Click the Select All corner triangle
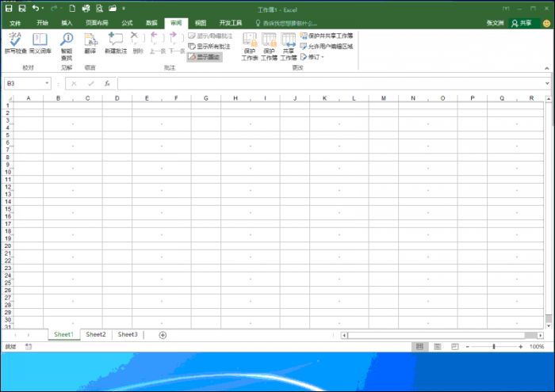Viewport: 555px width, 392px height. point(10,98)
